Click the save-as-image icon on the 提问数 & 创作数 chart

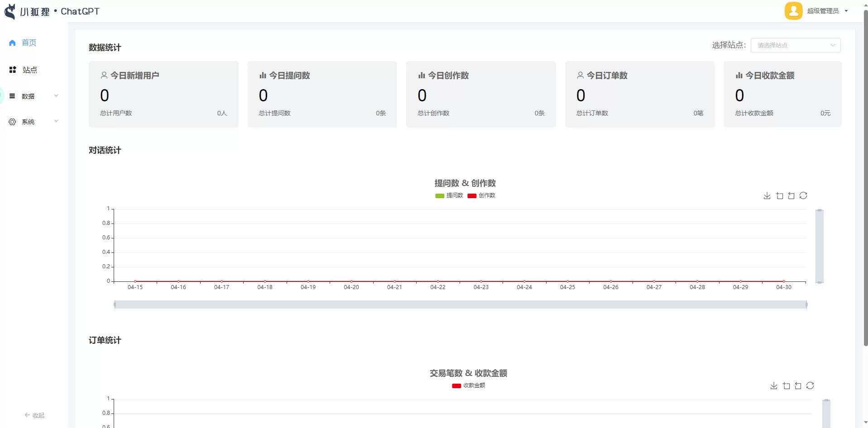(x=767, y=195)
